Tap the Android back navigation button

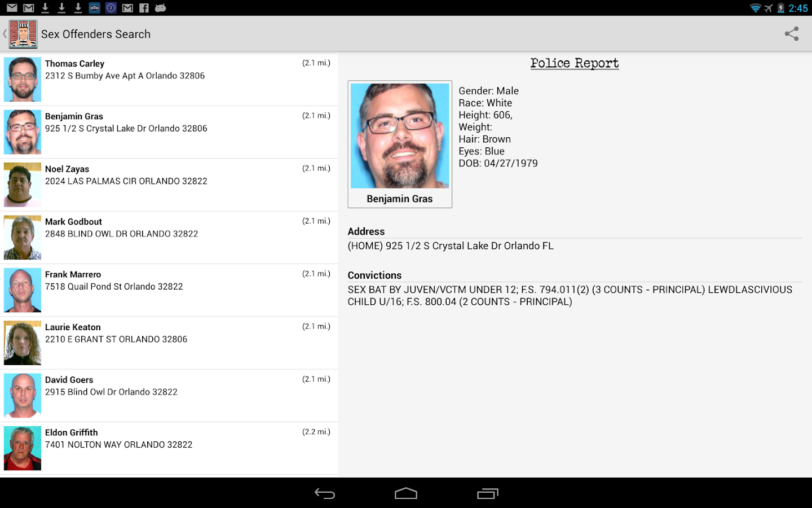[x=325, y=493]
